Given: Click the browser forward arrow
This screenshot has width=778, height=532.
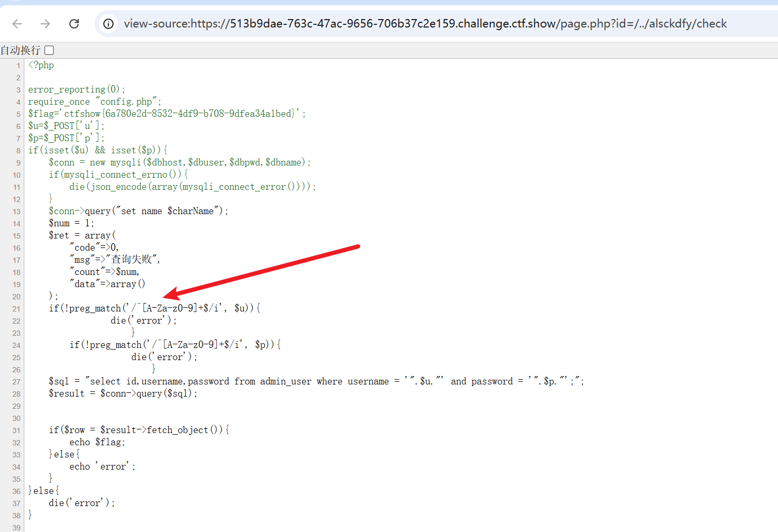Looking at the screenshot, I should [x=45, y=24].
